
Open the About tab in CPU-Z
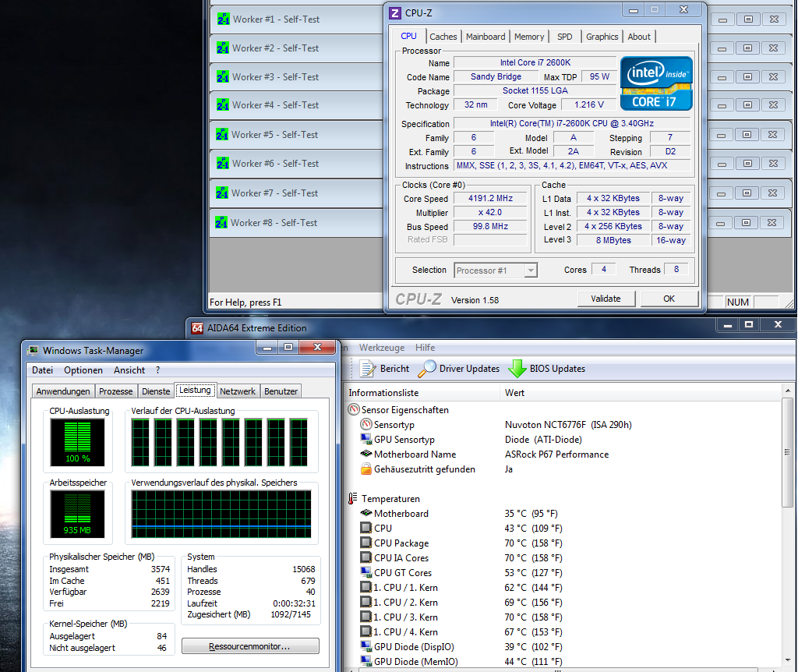[x=639, y=37]
